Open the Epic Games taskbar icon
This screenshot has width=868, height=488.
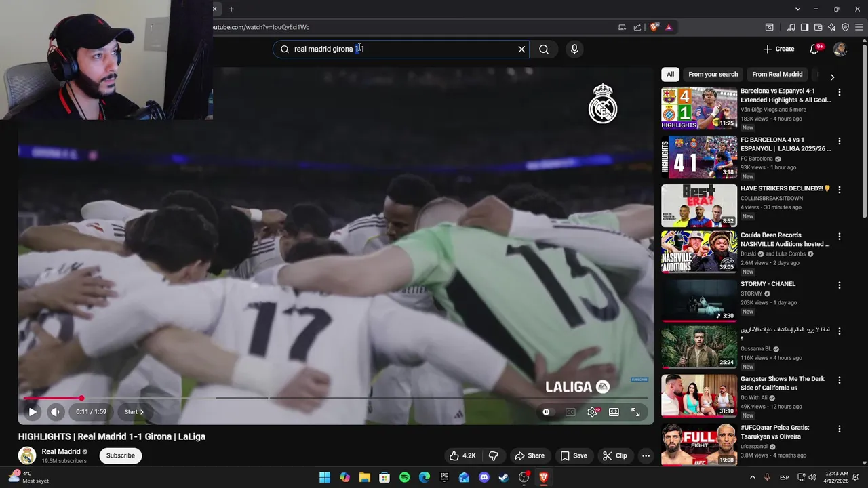coord(444,477)
